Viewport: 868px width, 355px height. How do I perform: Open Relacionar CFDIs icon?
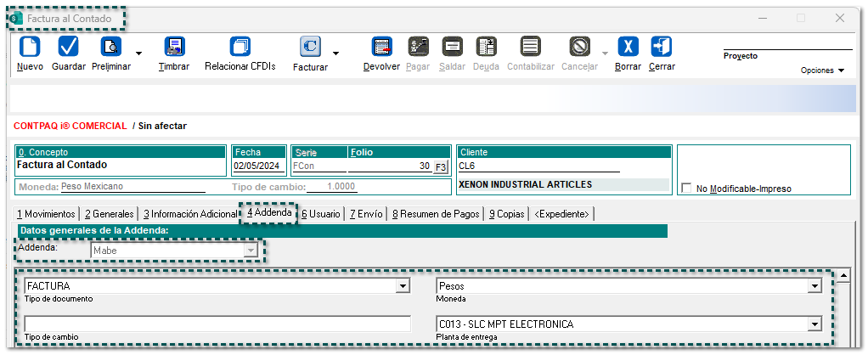pos(240,47)
